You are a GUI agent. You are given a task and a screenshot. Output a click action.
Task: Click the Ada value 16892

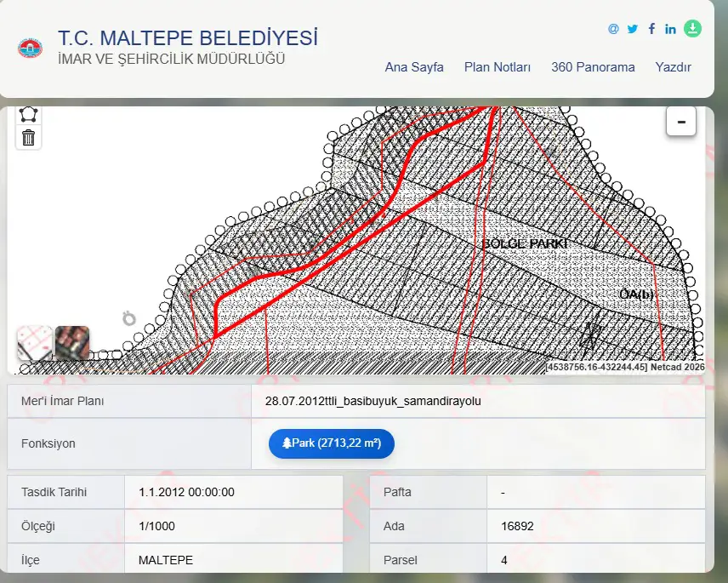coord(517,526)
